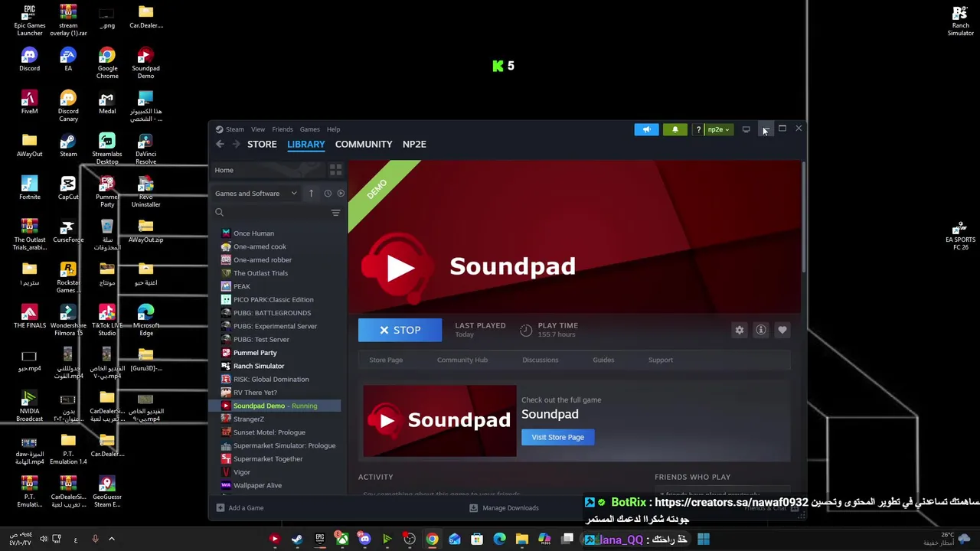Visit the Soundpad store page button
Viewport: 980px width, 551px height.
[557, 437]
